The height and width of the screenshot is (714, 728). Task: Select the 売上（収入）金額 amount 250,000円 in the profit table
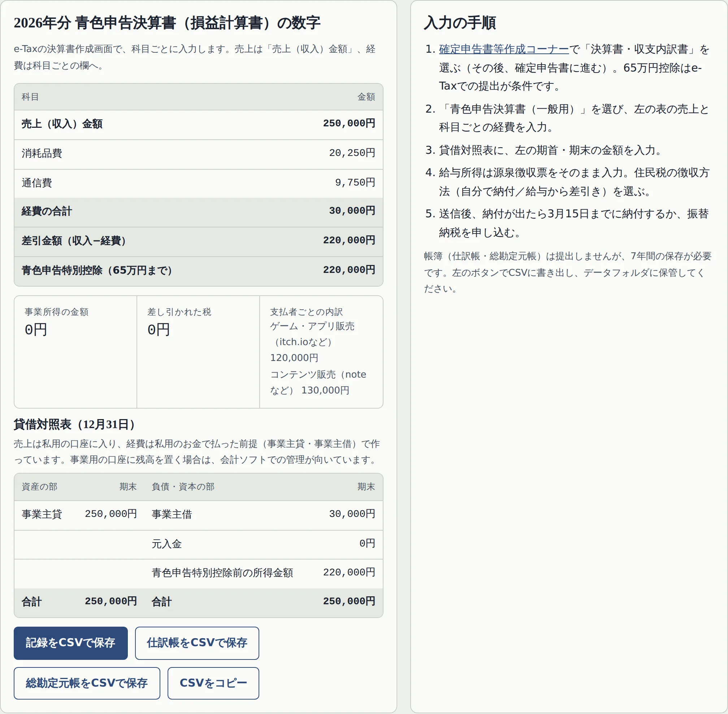[349, 123]
